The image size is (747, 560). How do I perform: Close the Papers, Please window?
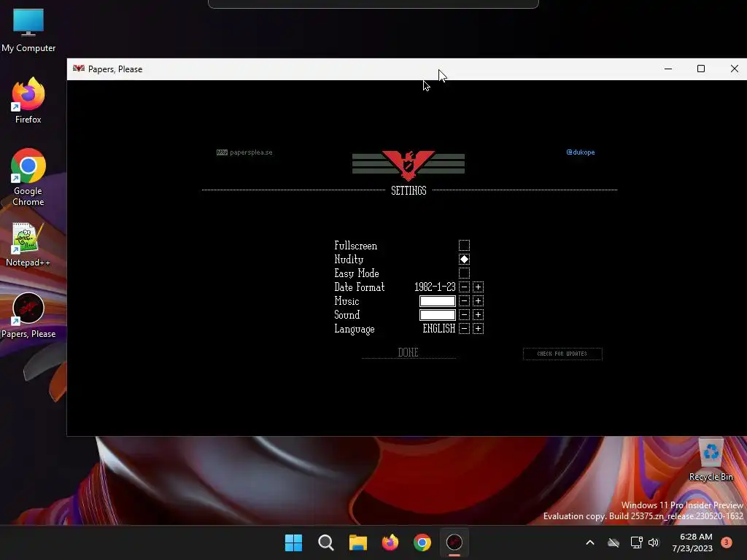(734, 69)
